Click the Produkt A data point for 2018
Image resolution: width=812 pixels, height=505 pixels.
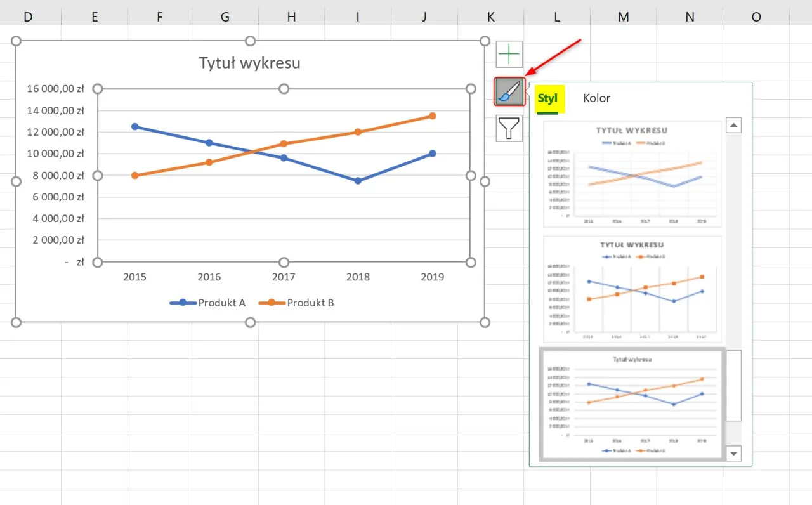point(358,181)
